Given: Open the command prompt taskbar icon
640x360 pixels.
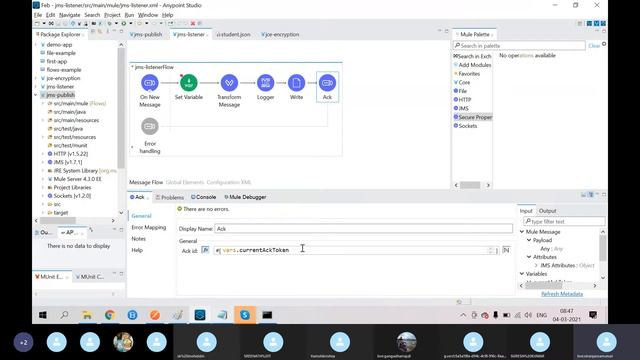Looking at the screenshot, I should (x=267, y=315).
